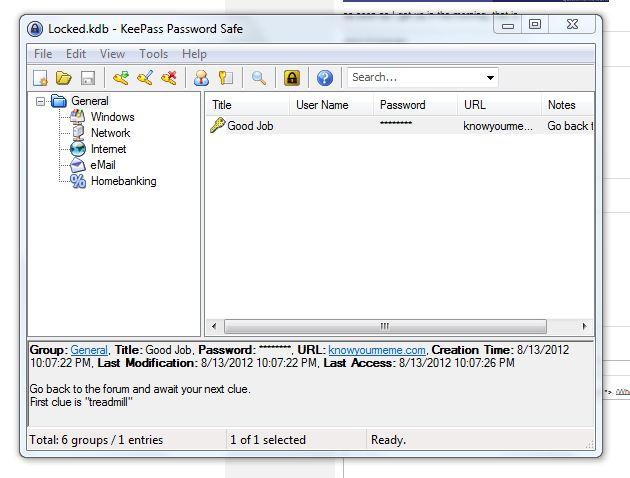Open the Tools menu
Screen dimensions: 630x478
tap(153, 54)
